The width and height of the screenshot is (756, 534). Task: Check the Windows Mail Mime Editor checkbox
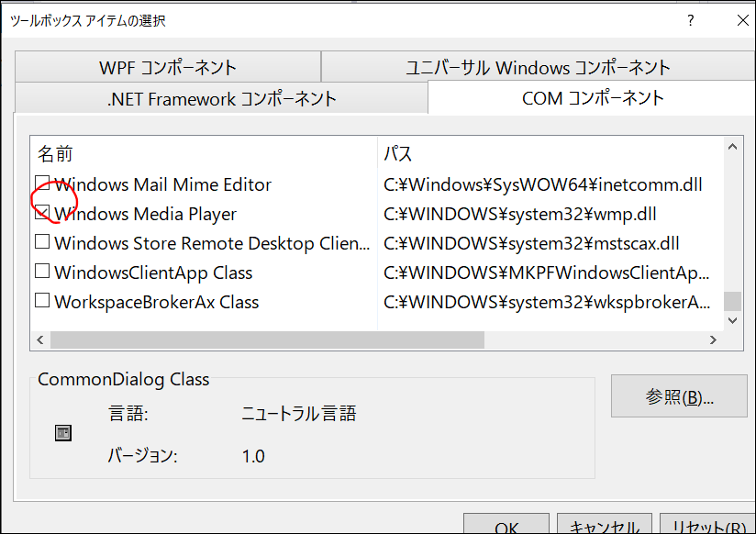pos(42,184)
